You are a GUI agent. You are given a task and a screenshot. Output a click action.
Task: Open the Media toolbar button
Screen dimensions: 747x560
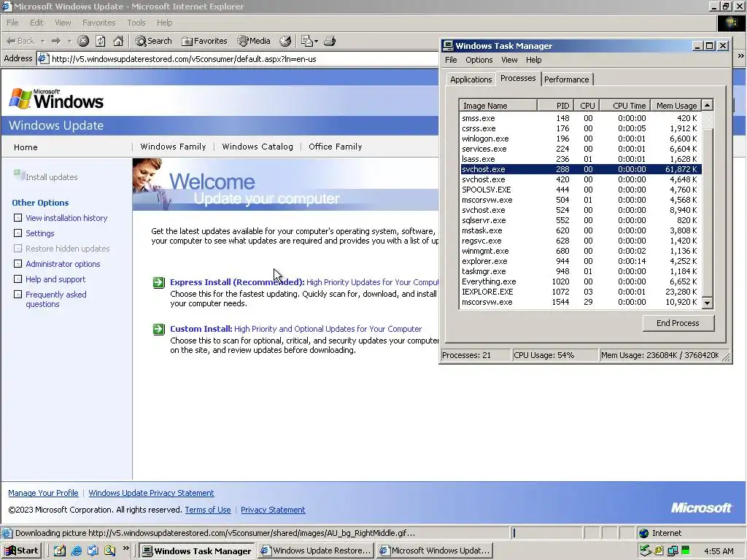(254, 41)
